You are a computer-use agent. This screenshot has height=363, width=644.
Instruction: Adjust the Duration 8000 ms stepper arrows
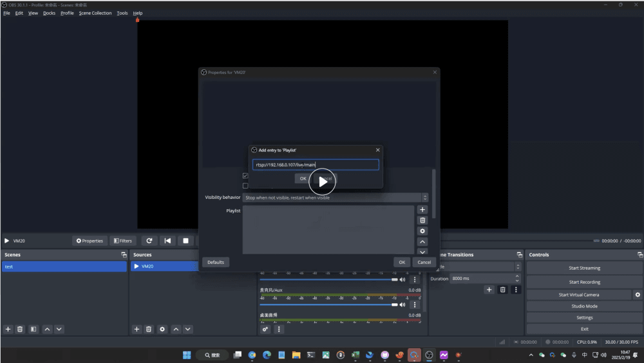(x=517, y=279)
